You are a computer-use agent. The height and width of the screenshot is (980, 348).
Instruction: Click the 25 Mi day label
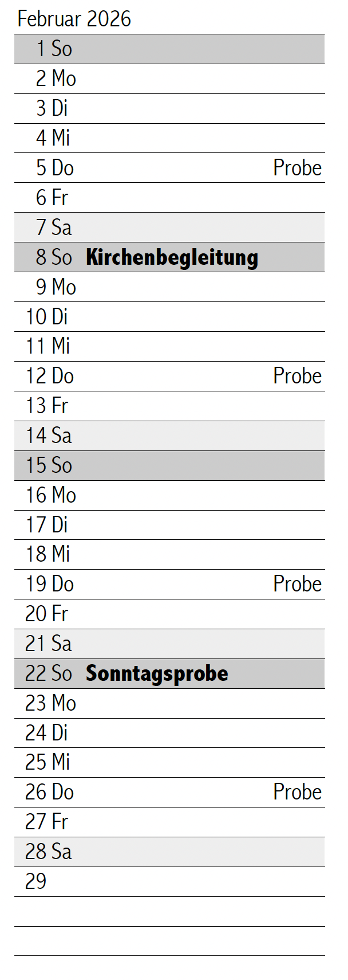[48, 762]
